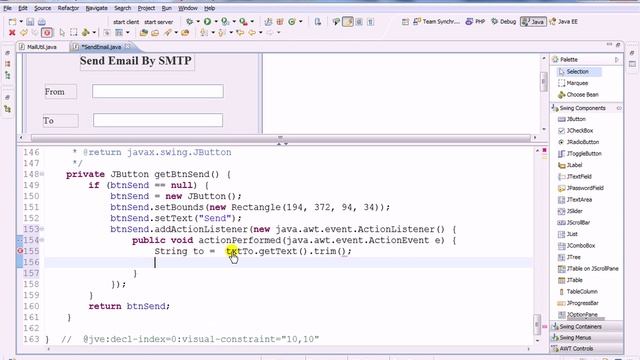Choose JTable from the palette
The height and width of the screenshot is (360, 640).
(x=570, y=280)
